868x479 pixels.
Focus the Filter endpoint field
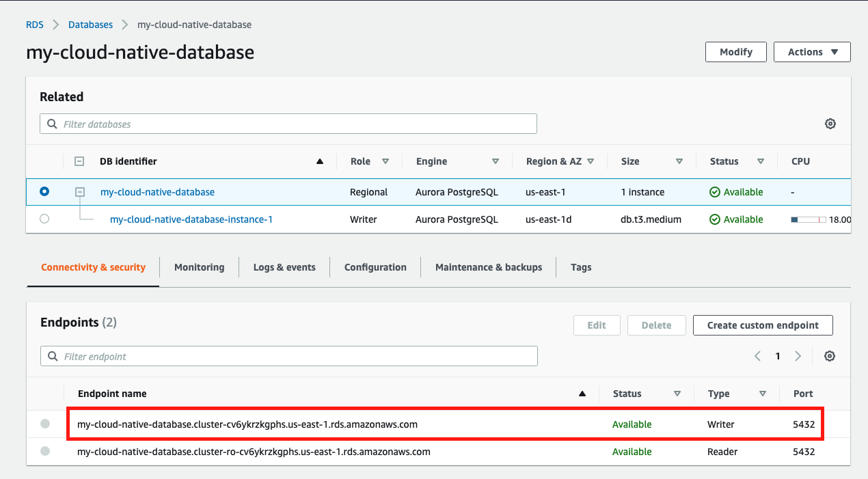point(289,356)
